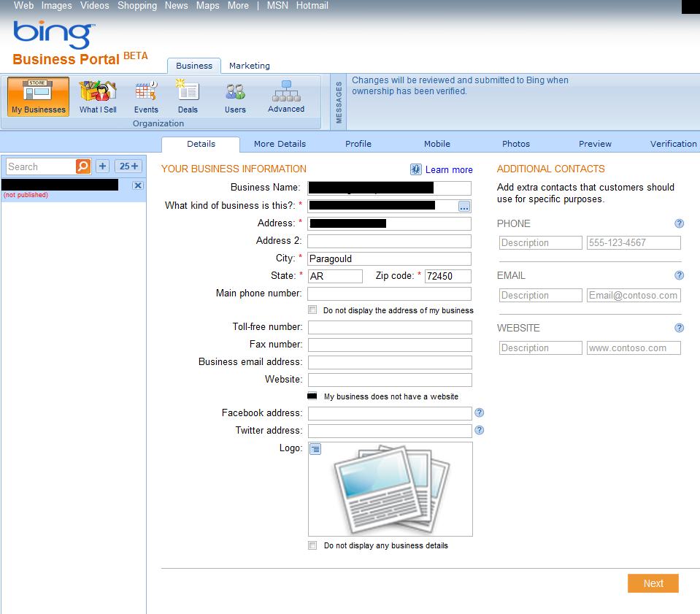Click the Address 2 field
The image size is (700, 614).
click(389, 241)
